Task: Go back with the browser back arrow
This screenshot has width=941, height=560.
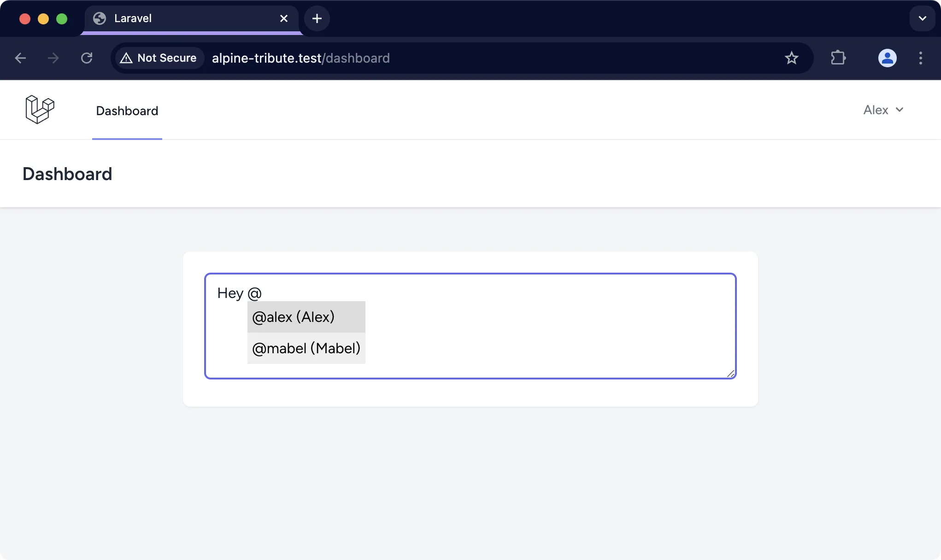Action: (x=20, y=58)
